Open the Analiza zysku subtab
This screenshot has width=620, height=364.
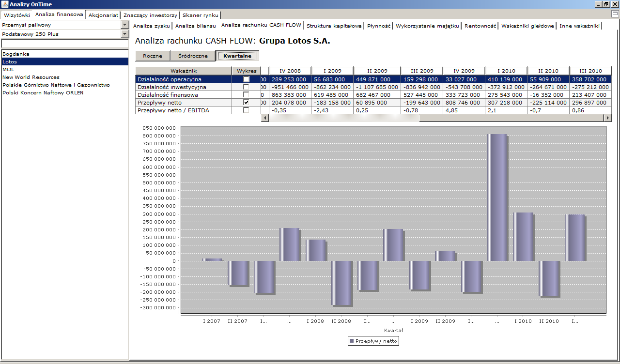click(151, 26)
